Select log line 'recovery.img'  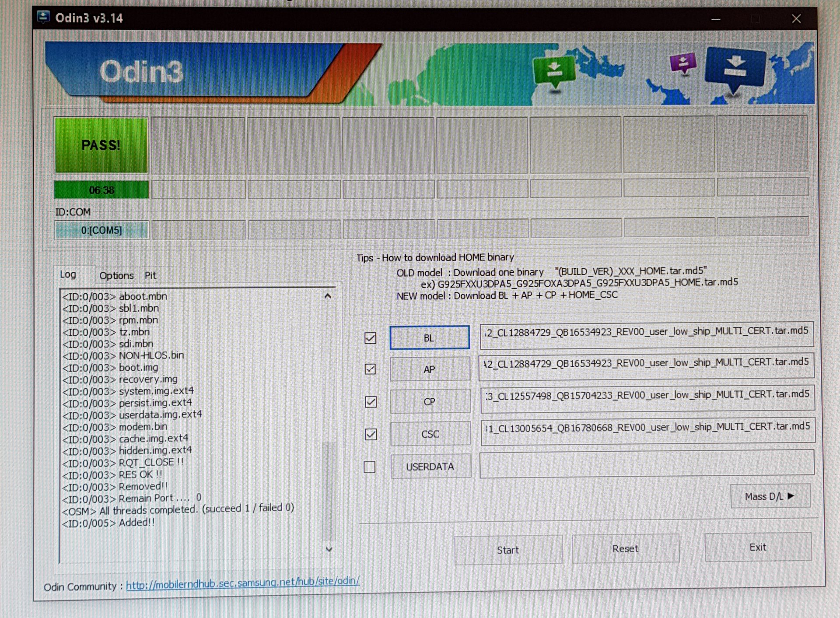pyautogui.click(x=120, y=379)
